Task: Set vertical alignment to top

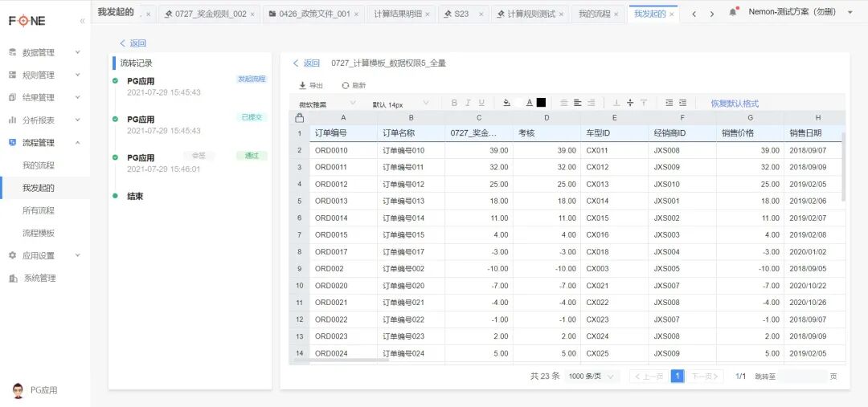Action: 644,103
